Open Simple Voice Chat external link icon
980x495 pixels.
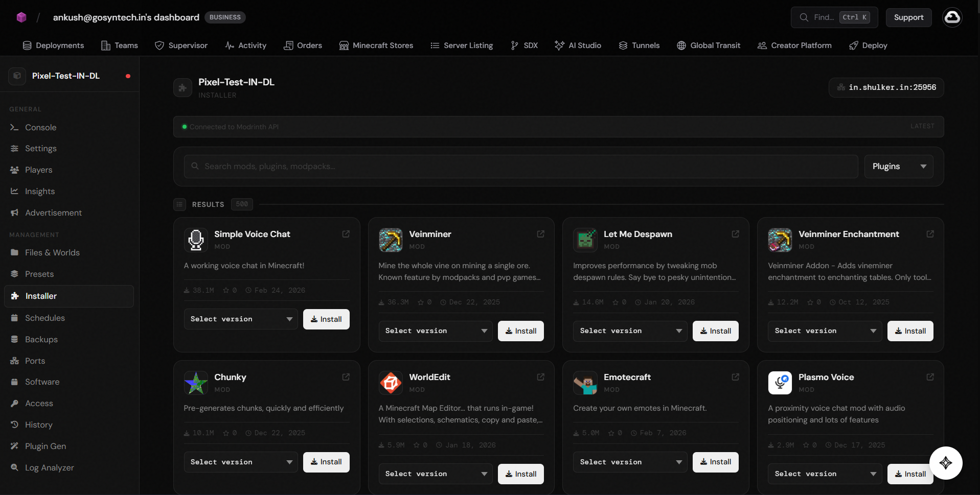pyautogui.click(x=346, y=234)
